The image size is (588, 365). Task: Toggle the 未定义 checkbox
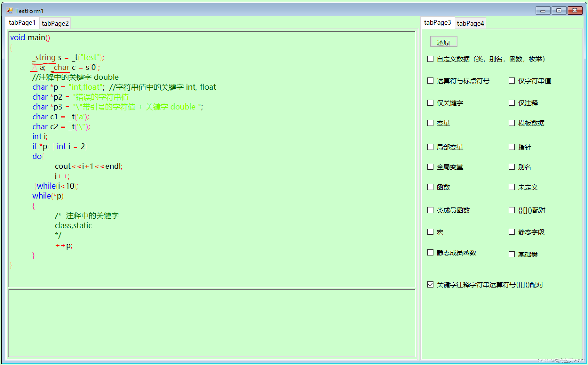[x=512, y=187]
